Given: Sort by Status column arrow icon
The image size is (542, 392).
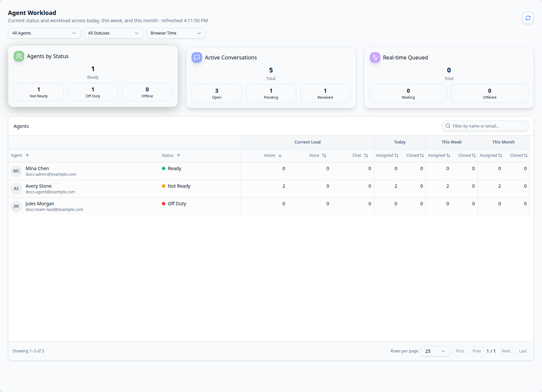Looking at the screenshot, I should [x=179, y=155].
